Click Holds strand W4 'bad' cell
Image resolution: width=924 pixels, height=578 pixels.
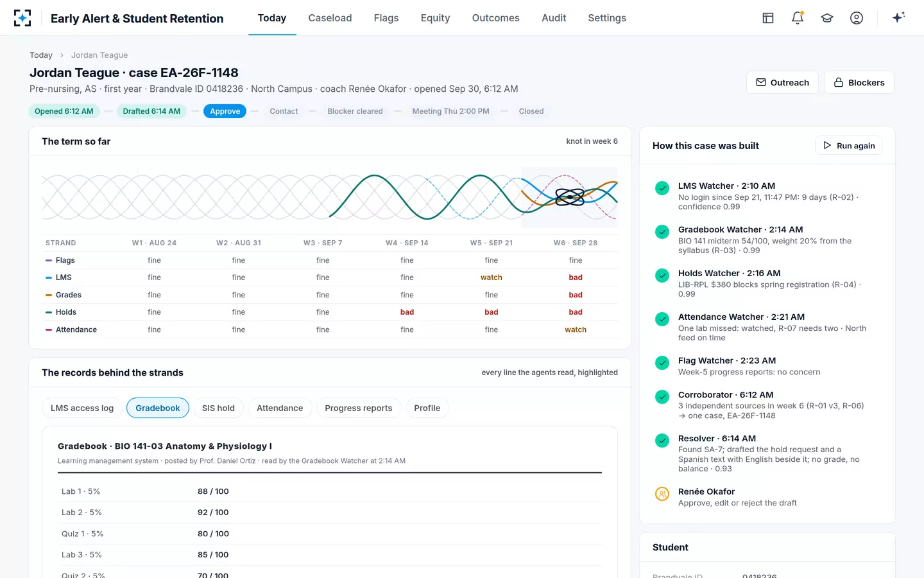(x=407, y=312)
